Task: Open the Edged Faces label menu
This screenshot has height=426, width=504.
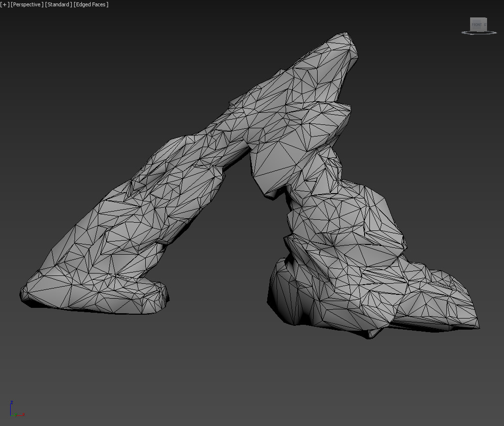Action: pos(91,4)
